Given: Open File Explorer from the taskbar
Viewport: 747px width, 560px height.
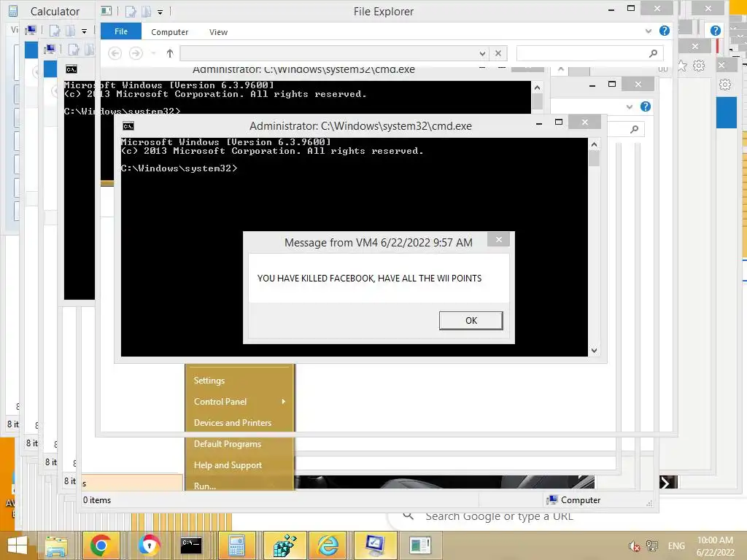Looking at the screenshot, I should click(x=55, y=545).
